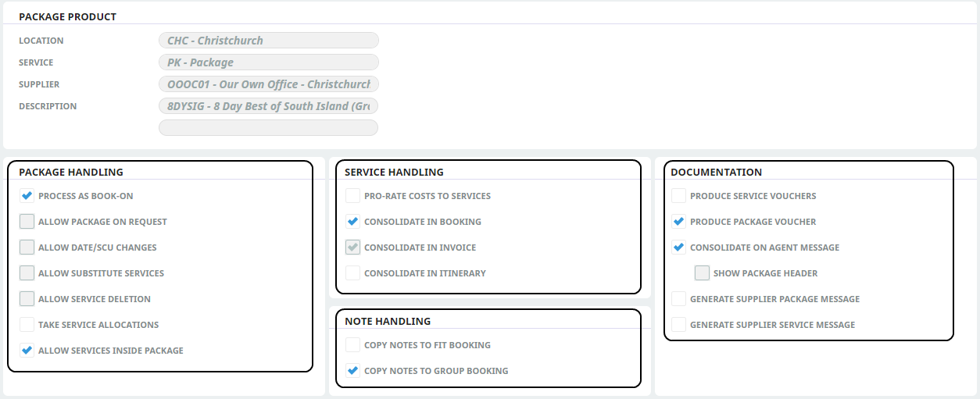Enable Produce Service Vouchers checkbox

pyautogui.click(x=678, y=196)
